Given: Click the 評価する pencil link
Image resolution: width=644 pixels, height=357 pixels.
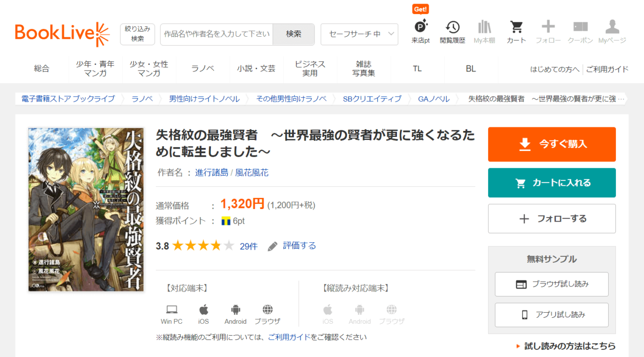Looking at the screenshot, I should coord(292,246).
